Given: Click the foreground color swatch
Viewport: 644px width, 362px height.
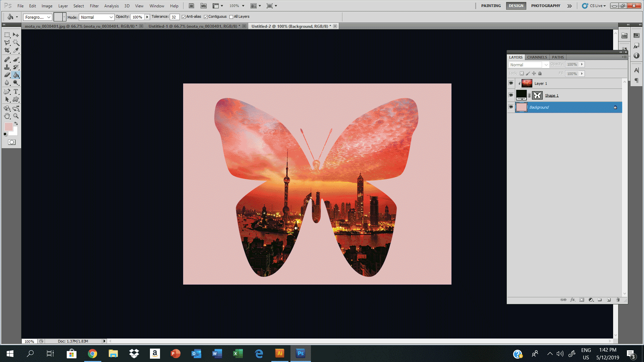Looking at the screenshot, I should click(x=8, y=126).
